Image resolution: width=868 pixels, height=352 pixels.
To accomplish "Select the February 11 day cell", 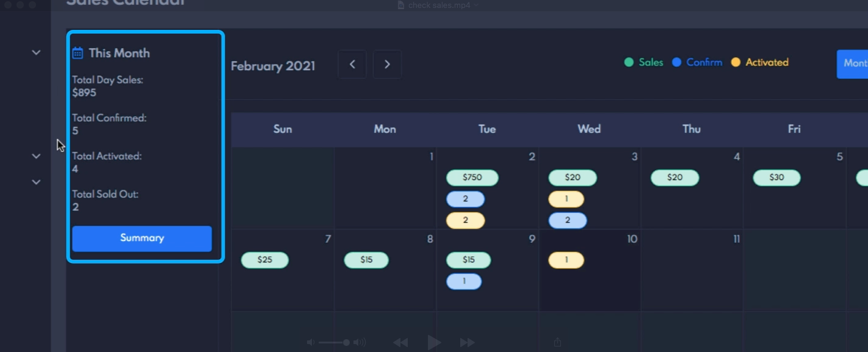I will [x=692, y=270].
